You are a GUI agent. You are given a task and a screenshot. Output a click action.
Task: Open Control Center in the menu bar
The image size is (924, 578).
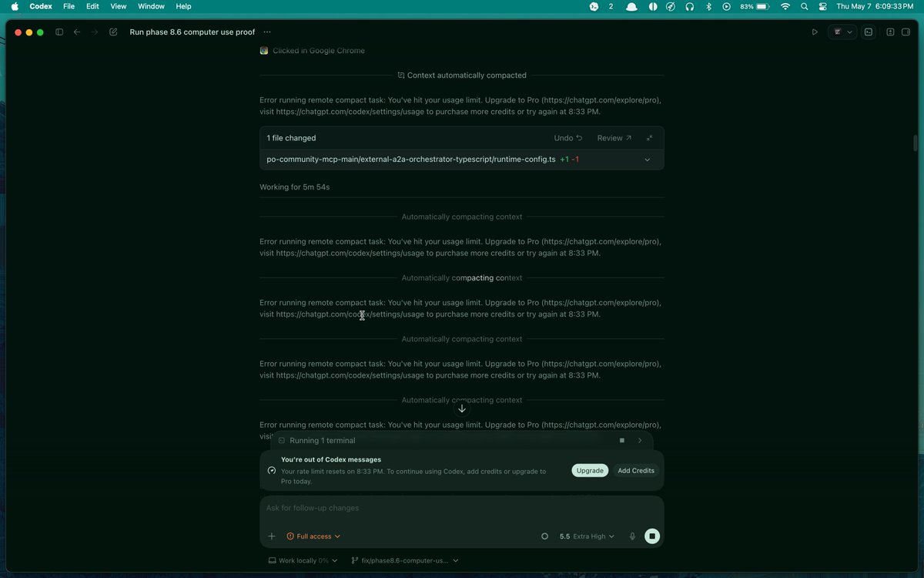coord(823,6)
